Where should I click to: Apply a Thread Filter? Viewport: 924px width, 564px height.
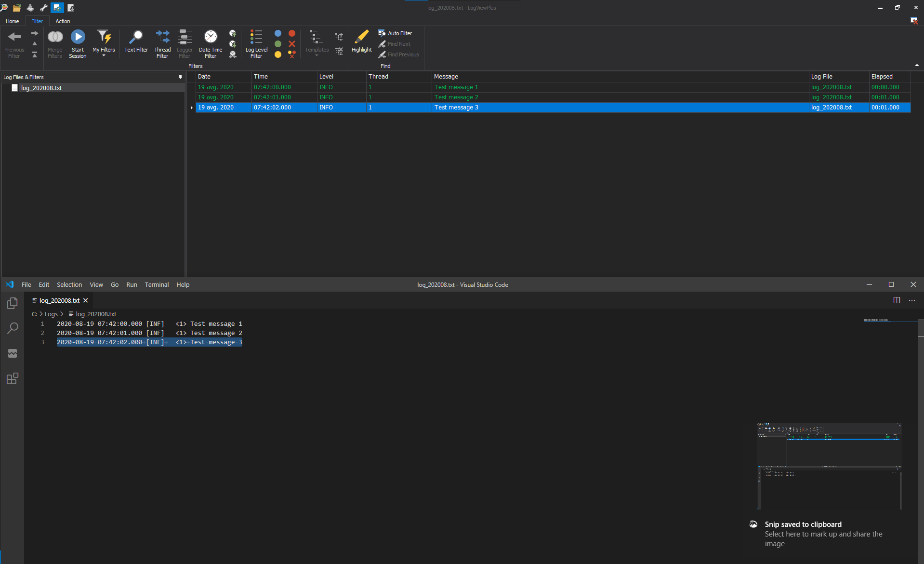(x=162, y=43)
